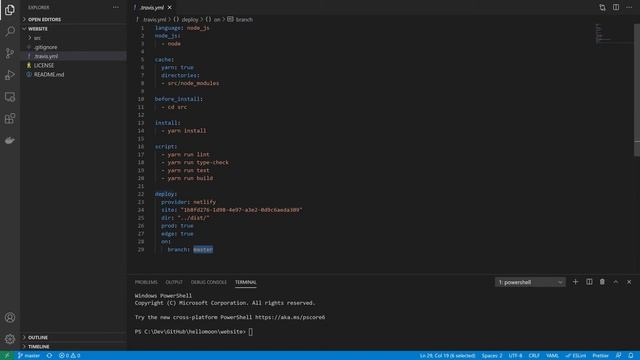Click the editor minimap
This screenshot has height=360, width=640.
[614, 35]
